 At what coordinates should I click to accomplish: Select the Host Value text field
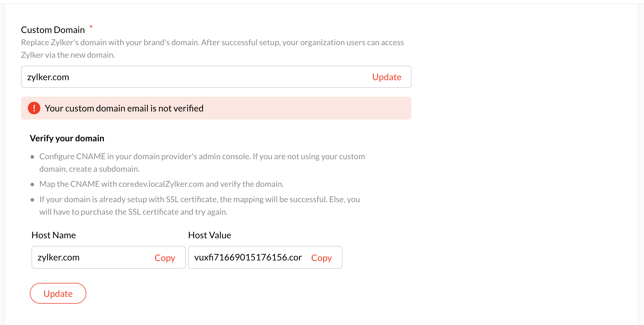coord(248,257)
